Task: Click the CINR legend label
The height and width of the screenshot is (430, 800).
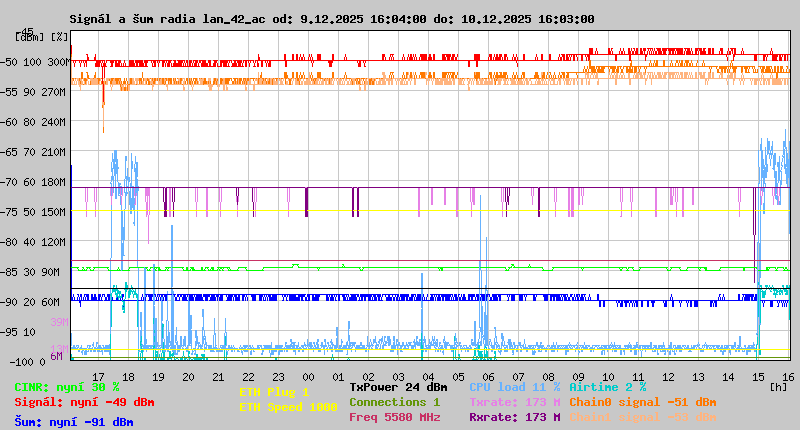Action: click(x=67, y=387)
